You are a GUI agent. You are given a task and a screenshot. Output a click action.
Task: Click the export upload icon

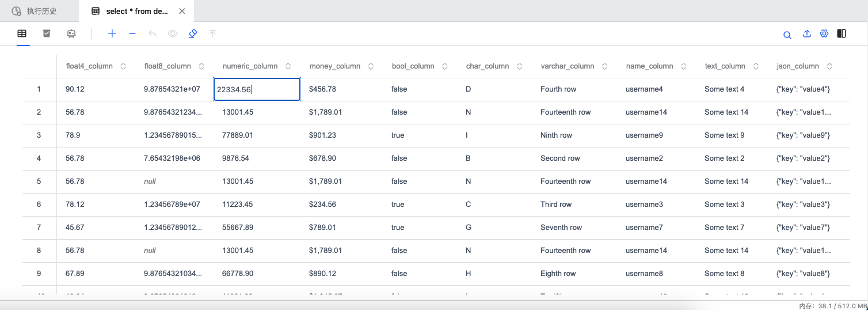coord(807,33)
